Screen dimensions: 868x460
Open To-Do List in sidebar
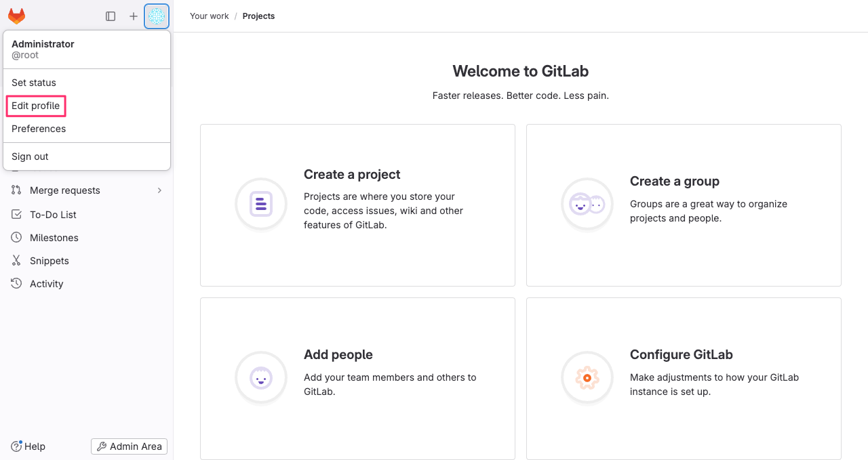[87, 215]
